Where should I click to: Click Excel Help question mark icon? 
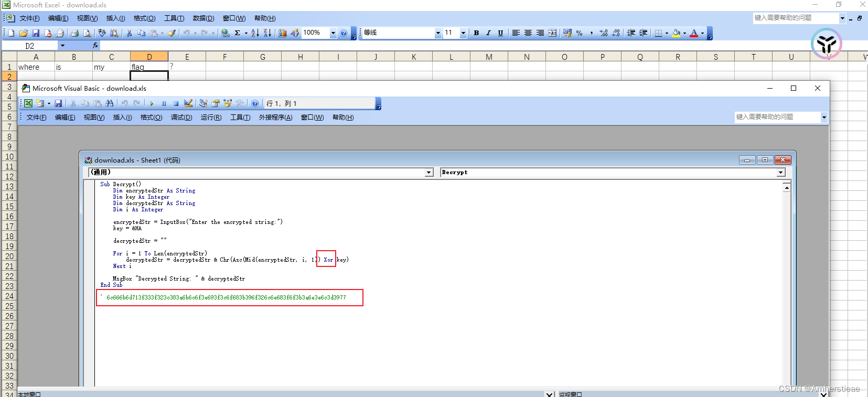[x=344, y=33]
